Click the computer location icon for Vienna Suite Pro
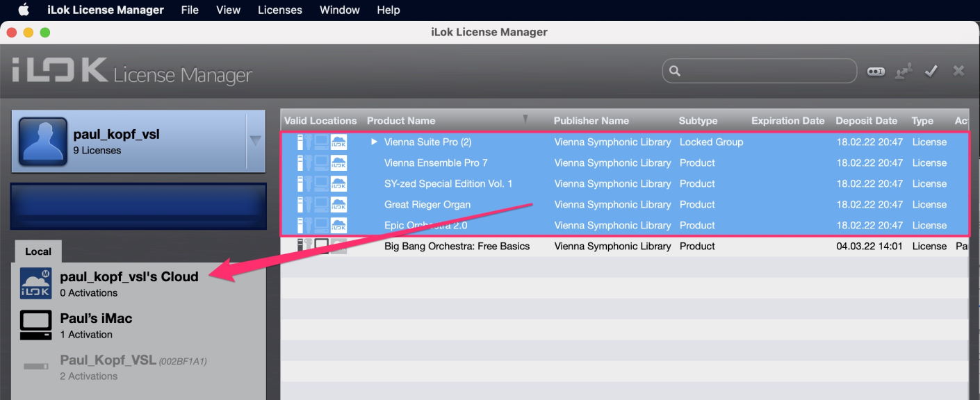The image size is (980, 400). click(x=321, y=142)
